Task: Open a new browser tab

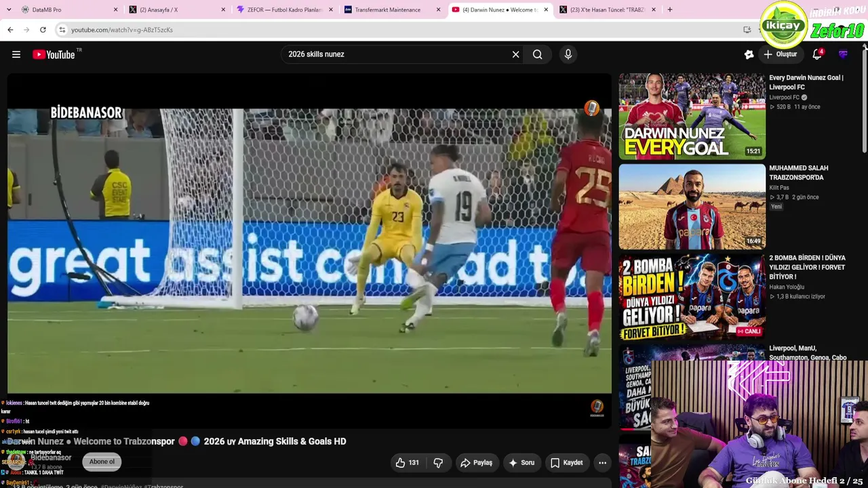Action: [x=670, y=9]
